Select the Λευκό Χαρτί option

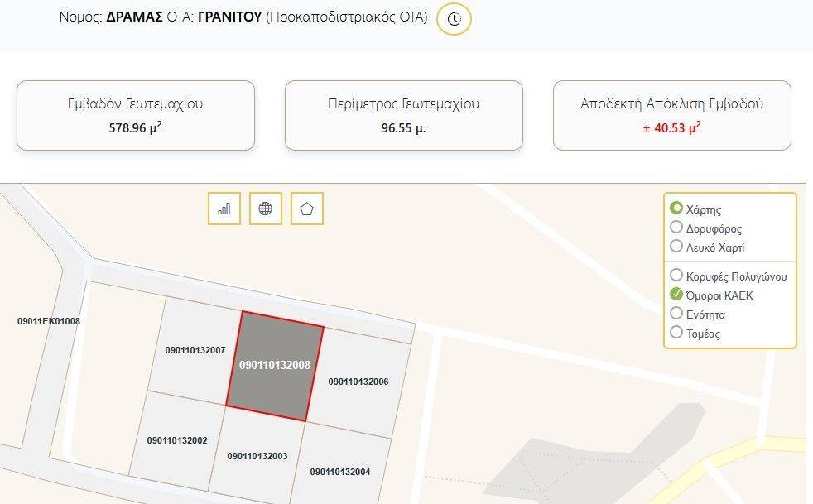click(x=676, y=246)
